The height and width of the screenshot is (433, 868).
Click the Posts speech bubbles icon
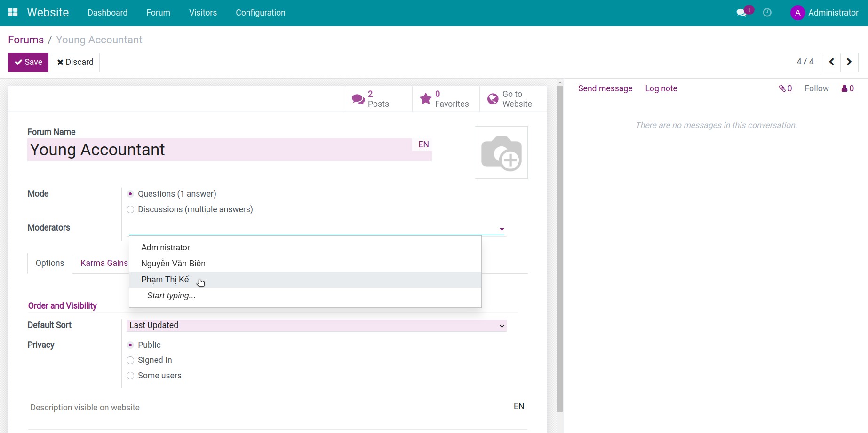click(x=358, y=99)
